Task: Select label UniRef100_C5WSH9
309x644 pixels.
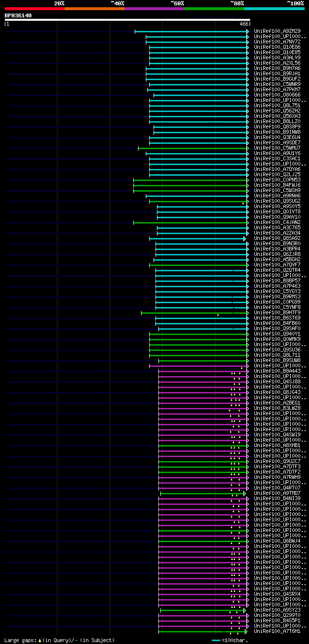Action: (277, 191)
